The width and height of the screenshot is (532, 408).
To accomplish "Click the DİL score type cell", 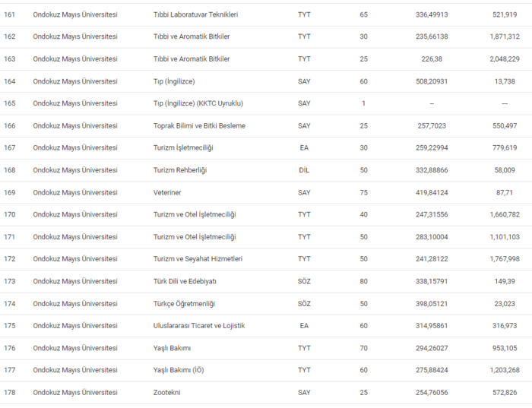I will click(x=304, y=170).
